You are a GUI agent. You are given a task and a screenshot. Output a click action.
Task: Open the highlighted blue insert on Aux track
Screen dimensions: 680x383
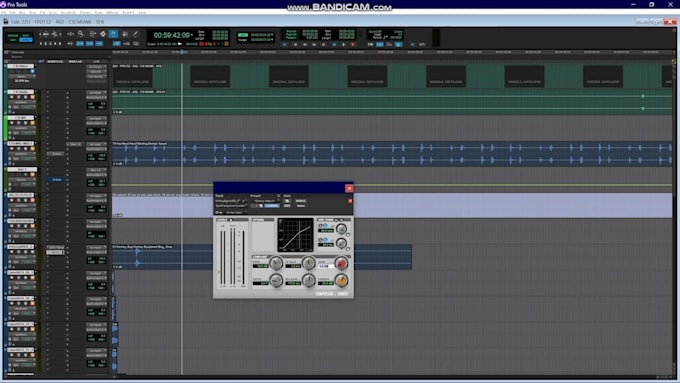[55, 180]
